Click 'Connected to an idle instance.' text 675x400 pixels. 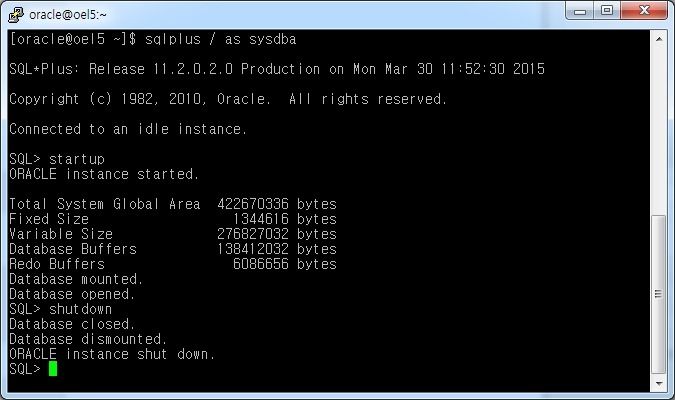point(128,129)
